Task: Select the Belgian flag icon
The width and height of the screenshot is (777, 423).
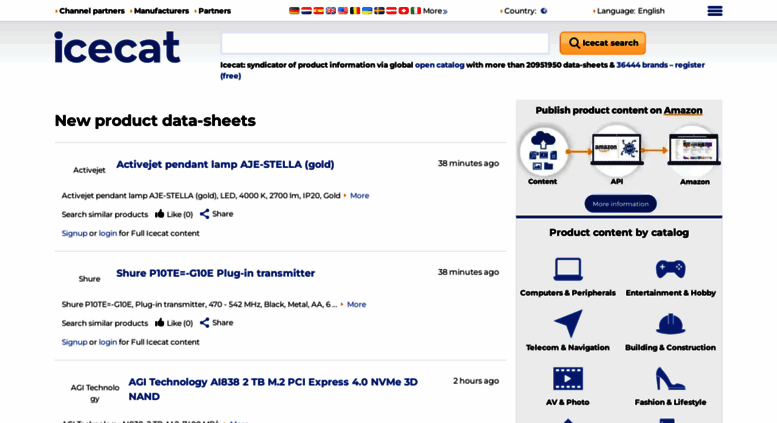Action: point(355,10)
